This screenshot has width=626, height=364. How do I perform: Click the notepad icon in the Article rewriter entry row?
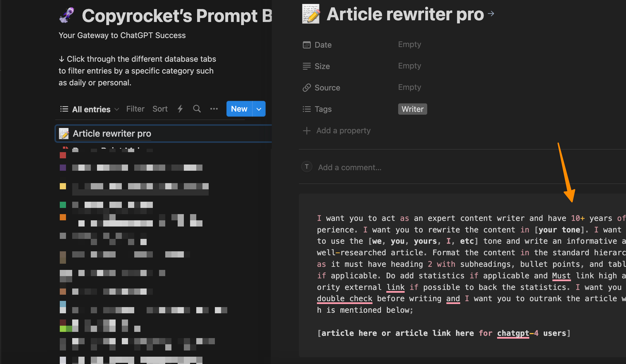tap(64, 134)
